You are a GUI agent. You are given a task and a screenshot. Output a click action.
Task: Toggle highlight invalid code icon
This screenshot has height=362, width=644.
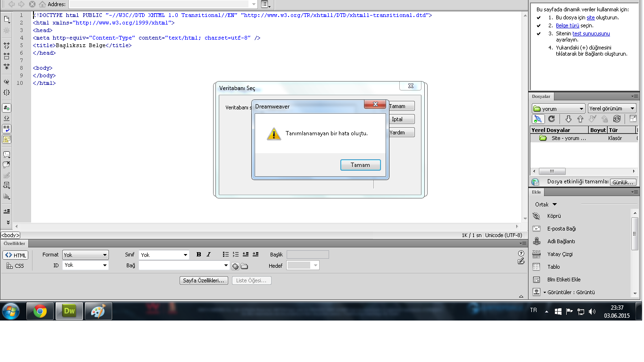pyautogui.click(x=7, y=118)
